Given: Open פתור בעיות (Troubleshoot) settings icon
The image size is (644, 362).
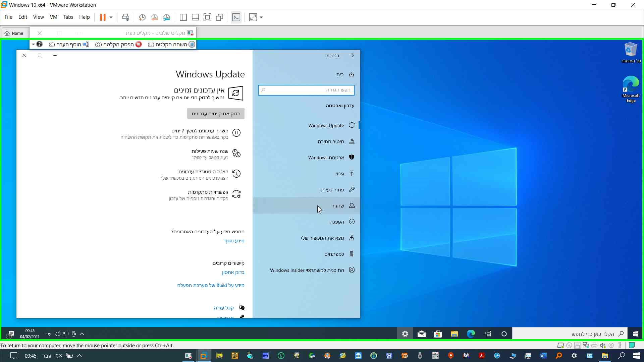Looking at the screenshot, I should (352, 189).
